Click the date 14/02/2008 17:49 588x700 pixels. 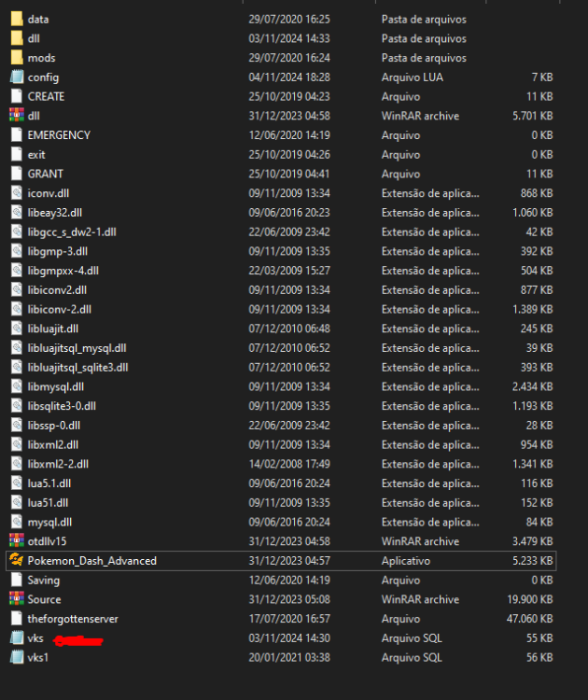click(x=289, y=464)
